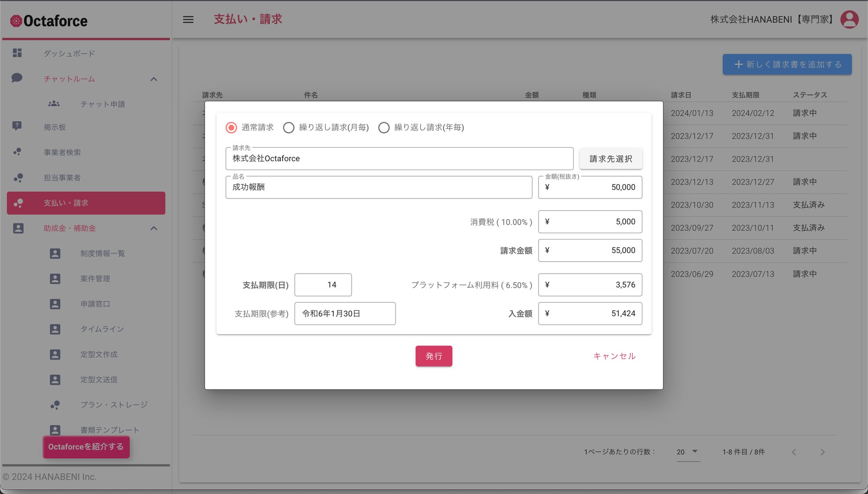Click the 支払期限(日) input field
Viewport: 868px width, 494px height.
(323, 285)
